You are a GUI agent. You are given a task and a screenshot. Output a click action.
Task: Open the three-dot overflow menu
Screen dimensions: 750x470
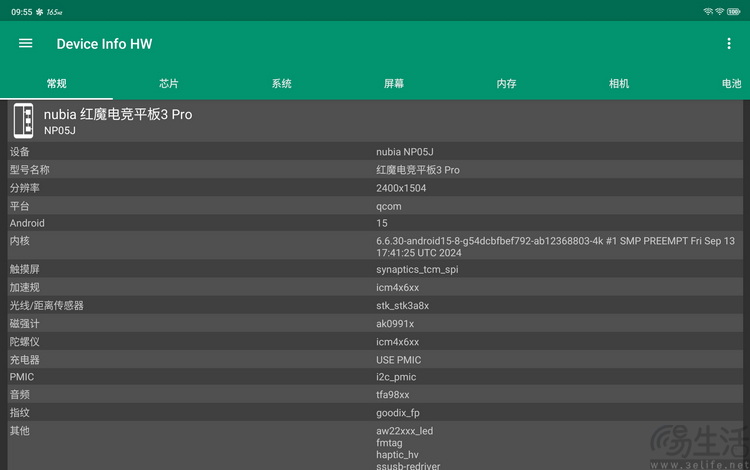click(728, 44)
